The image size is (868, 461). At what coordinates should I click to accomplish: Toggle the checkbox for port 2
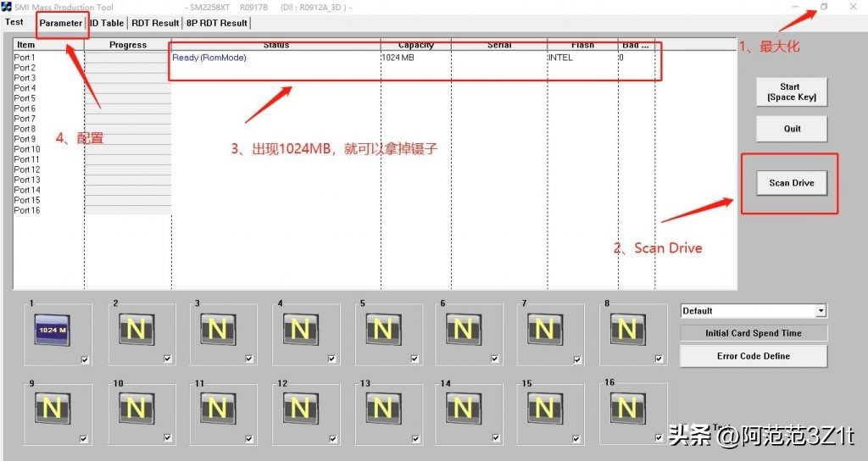tap(167, 358)
